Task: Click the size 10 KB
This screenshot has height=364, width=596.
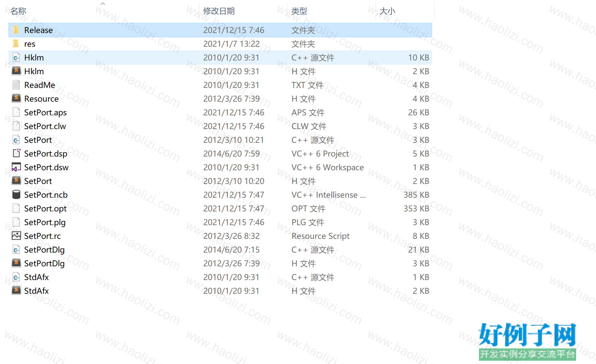Action: click(x=419, y=58)
